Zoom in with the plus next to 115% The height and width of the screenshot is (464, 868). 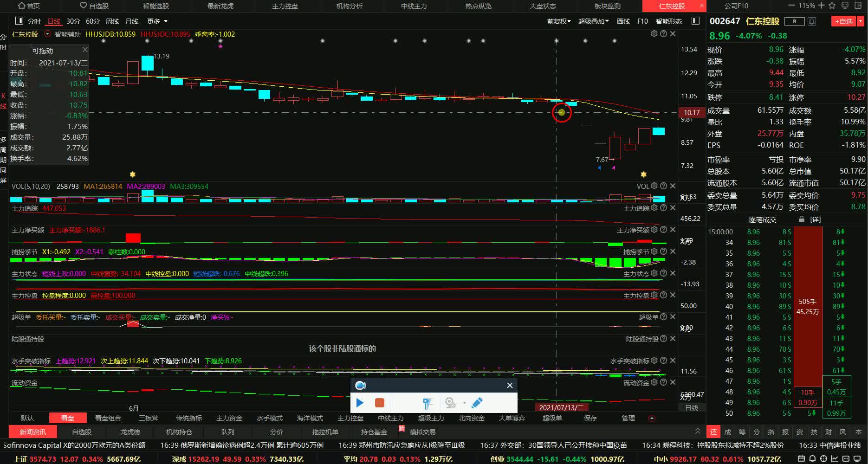[x=821, y=6]
